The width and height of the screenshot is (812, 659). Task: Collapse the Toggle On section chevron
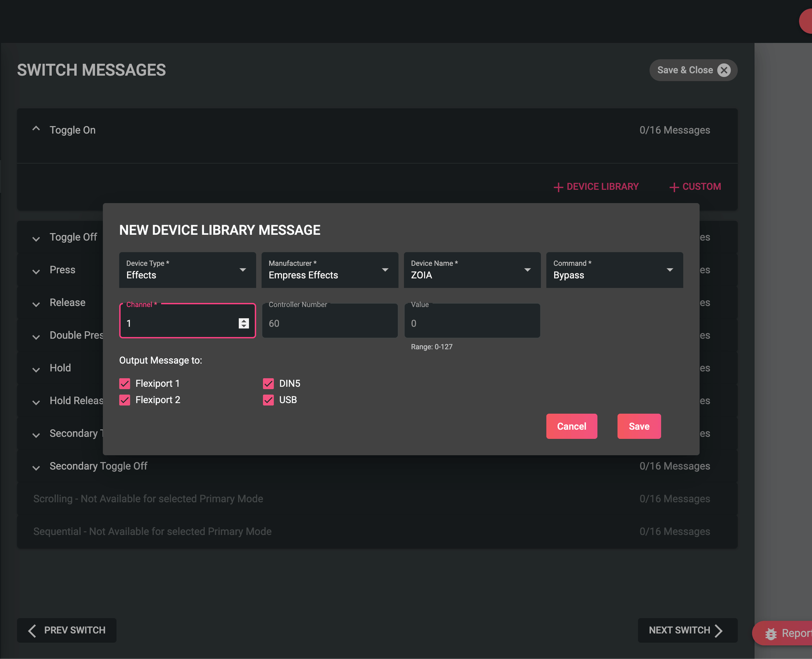[x=36, y=129]
